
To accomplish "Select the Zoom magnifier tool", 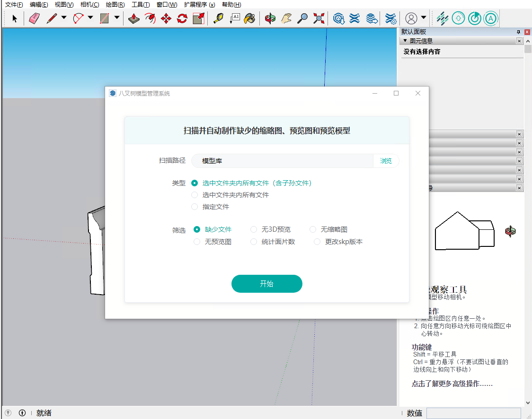I will coord(302,18).
